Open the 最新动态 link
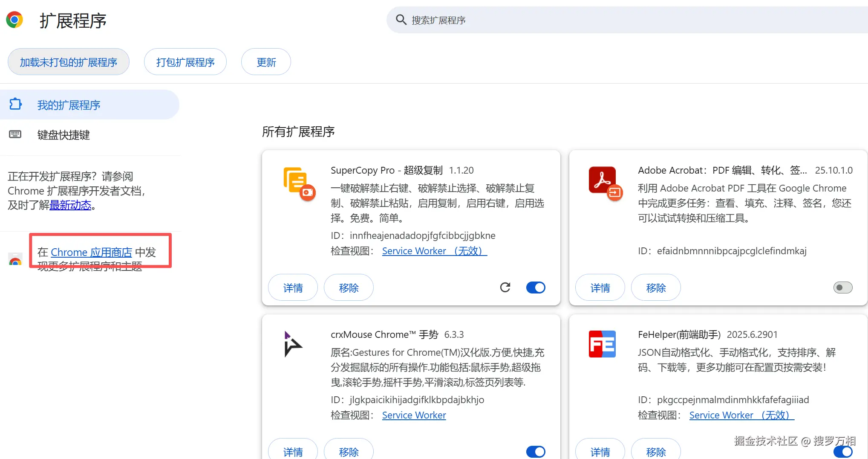 70,205
